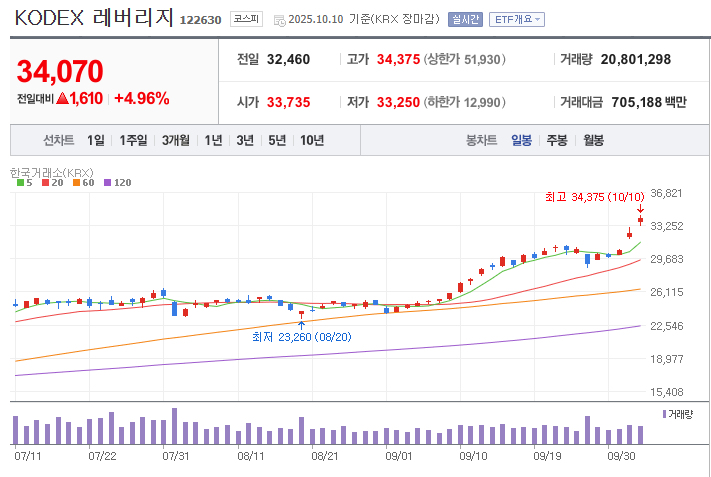Click the 07/11 date axis label
This screenshot has height=477, width=711.
(28, 456)
